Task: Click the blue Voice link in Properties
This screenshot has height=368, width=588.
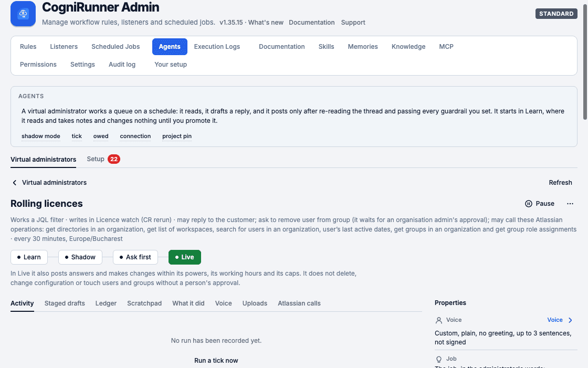Action: tap(554, 320)
